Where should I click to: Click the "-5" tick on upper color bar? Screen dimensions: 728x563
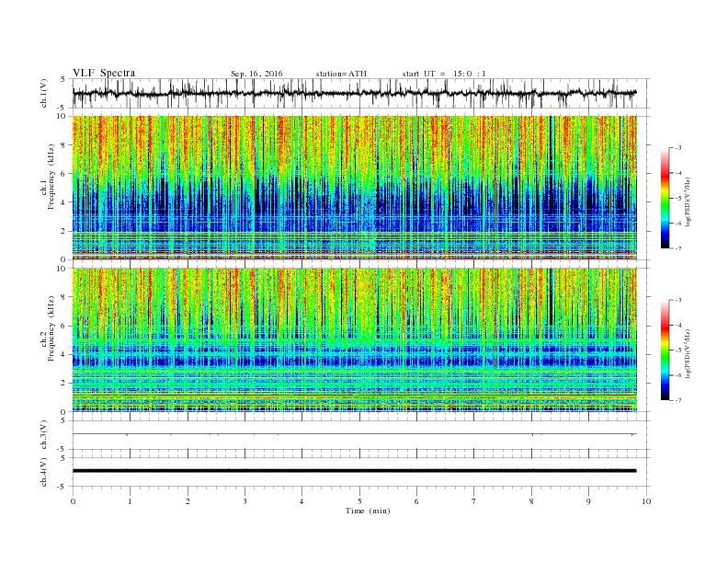[x=678, y=199]
